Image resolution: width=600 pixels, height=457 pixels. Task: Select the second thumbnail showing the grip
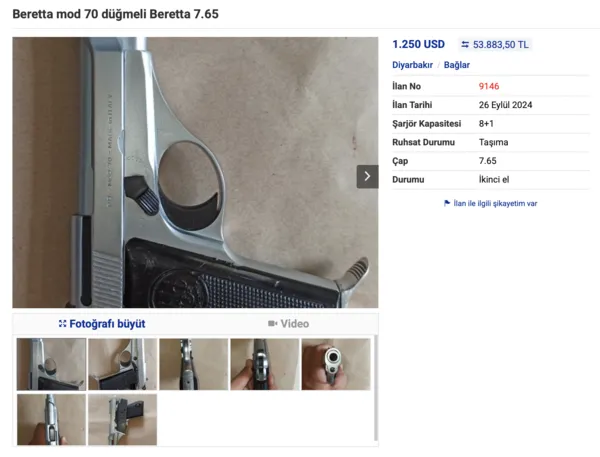122,364
